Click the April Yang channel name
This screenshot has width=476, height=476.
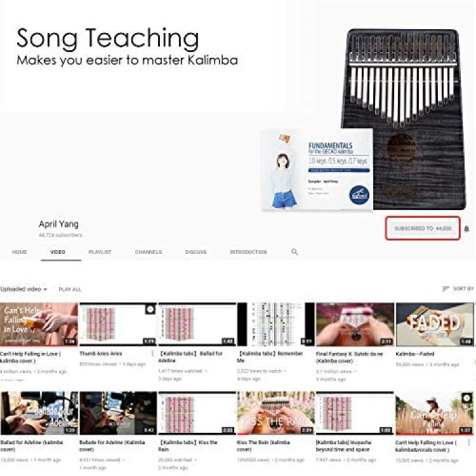58,224
